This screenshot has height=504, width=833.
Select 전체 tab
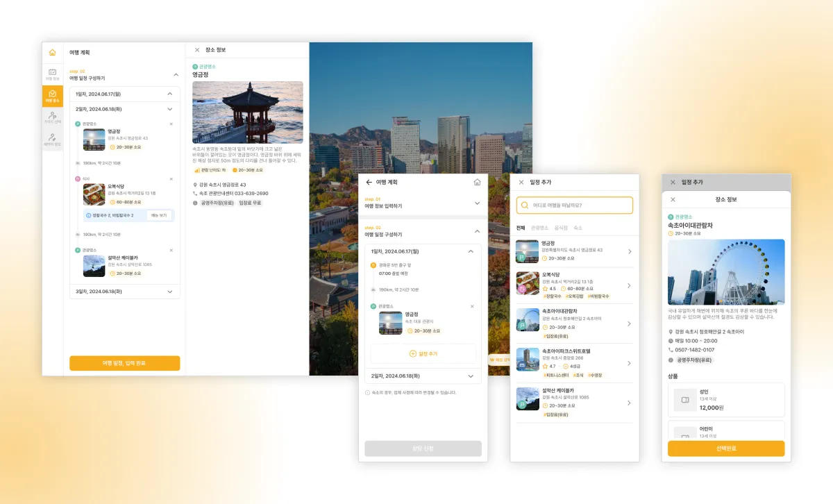point(521,228)
